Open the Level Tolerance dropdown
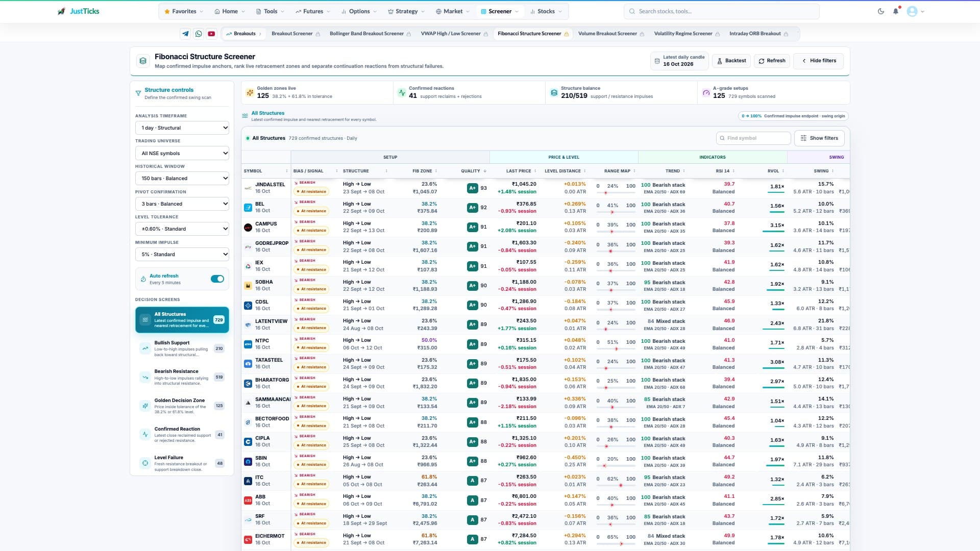The width and height of the screenshot is (980, 551). [x=182, y=229]
